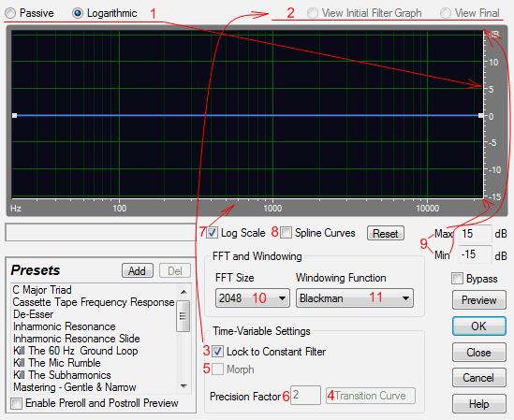
Task: Click the Preview button
Action: [479, 299]
